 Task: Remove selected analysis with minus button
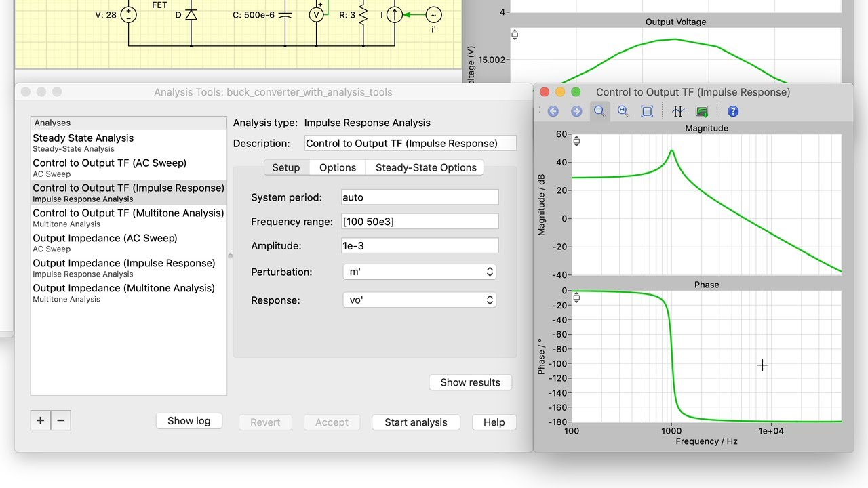[60, 420]
